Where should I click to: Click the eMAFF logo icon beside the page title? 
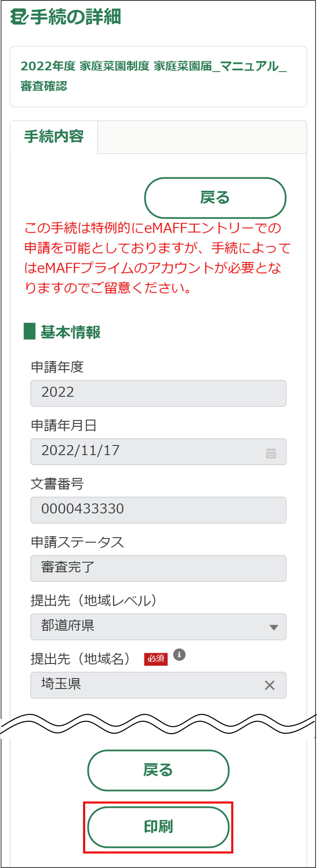[x=19, y=17]
